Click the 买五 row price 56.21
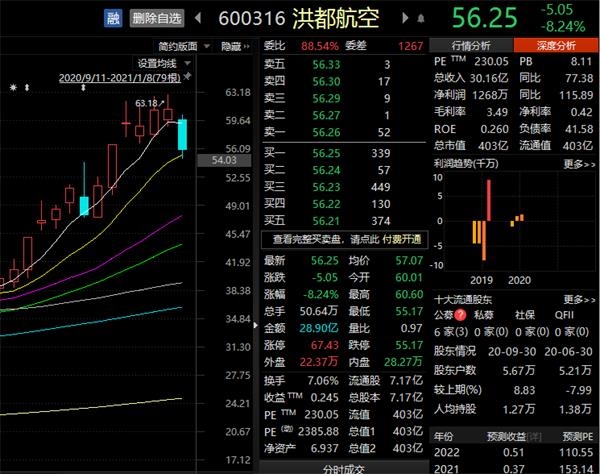This screenshot has width=600, height=474. [x=326, y=221]
